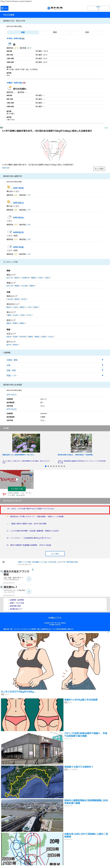Open the パチンコ article building thumbnail
Image resolution: width=110 pixels, height=868 pixels.
coord(32,748)
